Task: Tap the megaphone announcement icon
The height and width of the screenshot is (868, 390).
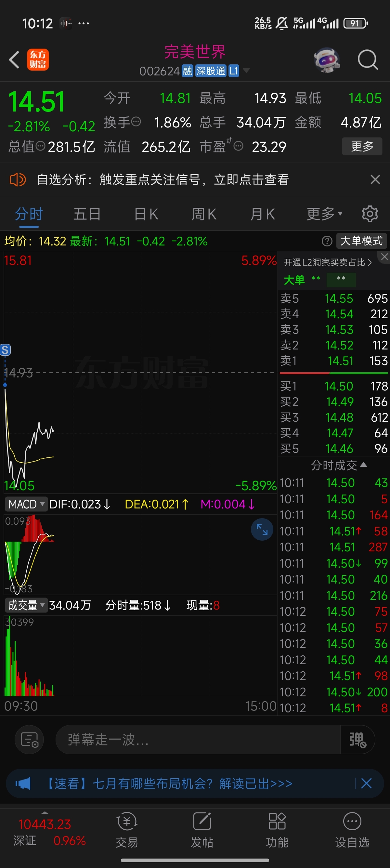Action: (23, 783)
